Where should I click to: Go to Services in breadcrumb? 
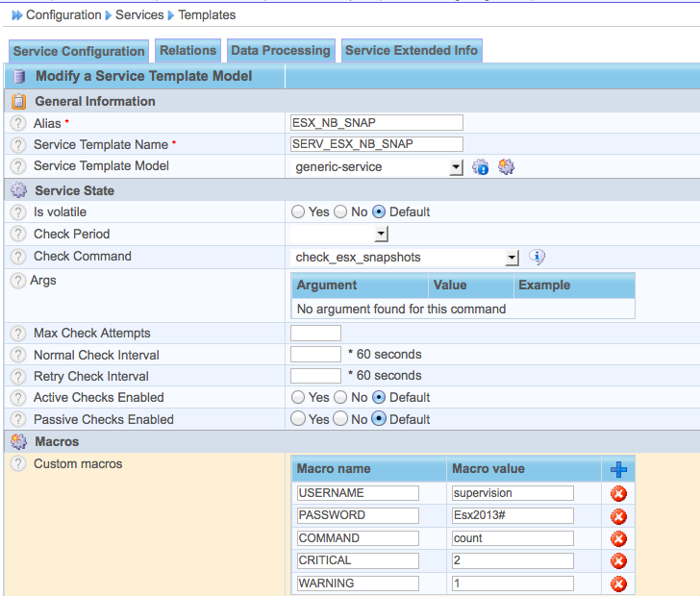pyautogui.click(x=139, y=14)
